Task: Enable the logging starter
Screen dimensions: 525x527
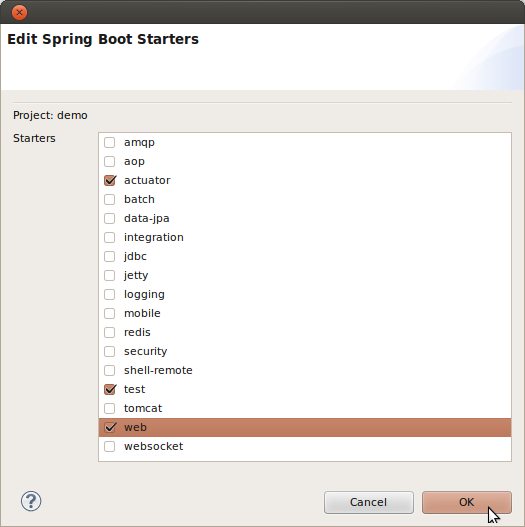Action: [x=110, y=294]
